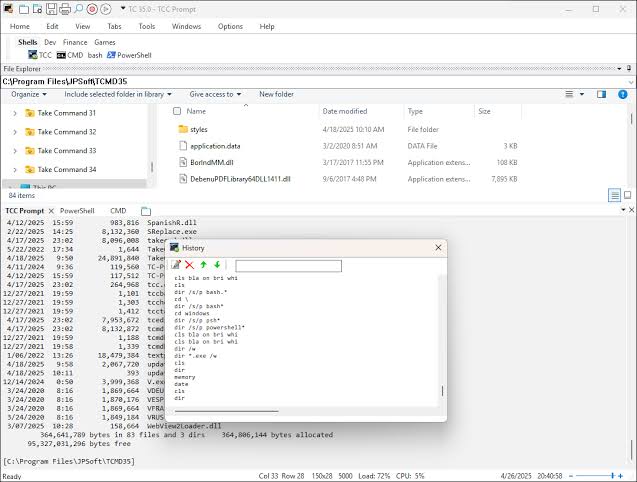637x482 pixels.
Task: Click the Edit entry icon in History dialog
Action: [x=176, y=265]
